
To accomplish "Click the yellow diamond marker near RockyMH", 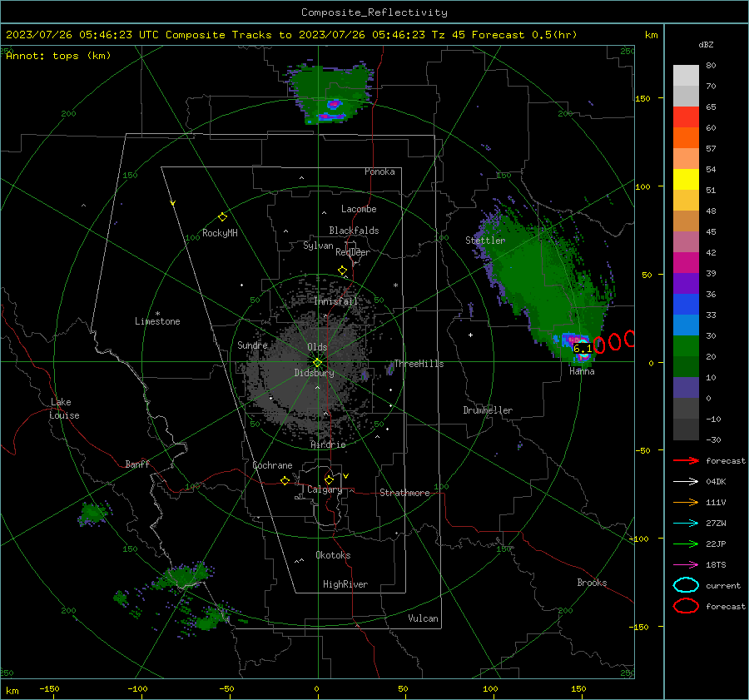I will (x=222, y=217).
